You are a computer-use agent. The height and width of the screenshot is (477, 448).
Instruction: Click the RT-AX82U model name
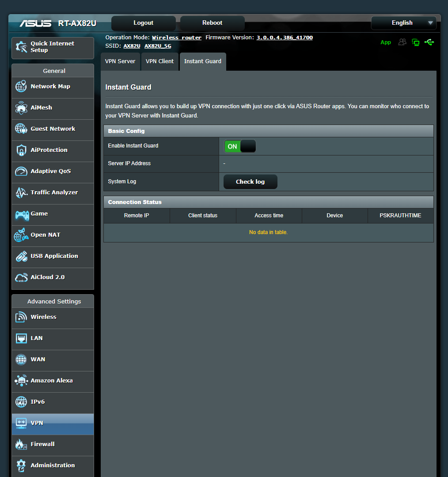77,23
